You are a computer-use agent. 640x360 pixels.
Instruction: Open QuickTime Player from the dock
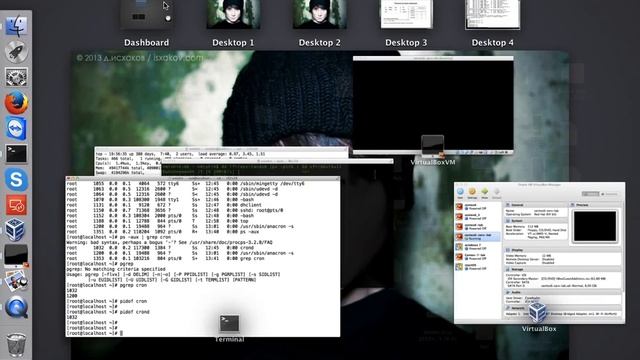[16, 307]
